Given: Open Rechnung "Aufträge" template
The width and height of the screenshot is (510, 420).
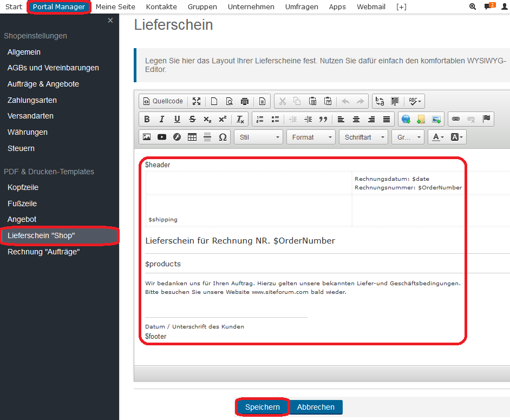Looking at the screenshot, I should [x=44, y=252].
